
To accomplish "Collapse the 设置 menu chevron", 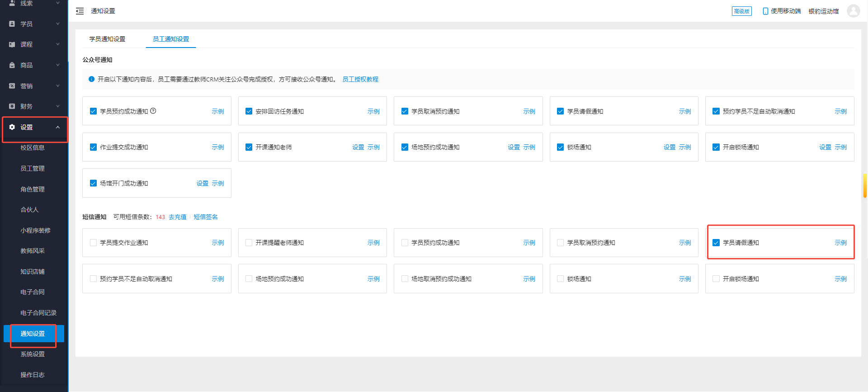I will [58, 127].
